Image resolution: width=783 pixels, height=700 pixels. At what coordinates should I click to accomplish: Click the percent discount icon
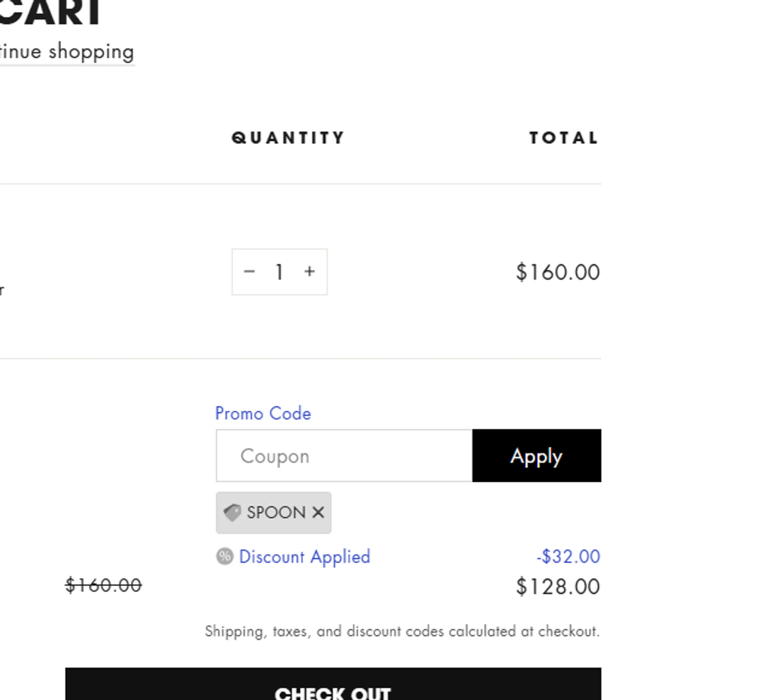click(224, 556)
